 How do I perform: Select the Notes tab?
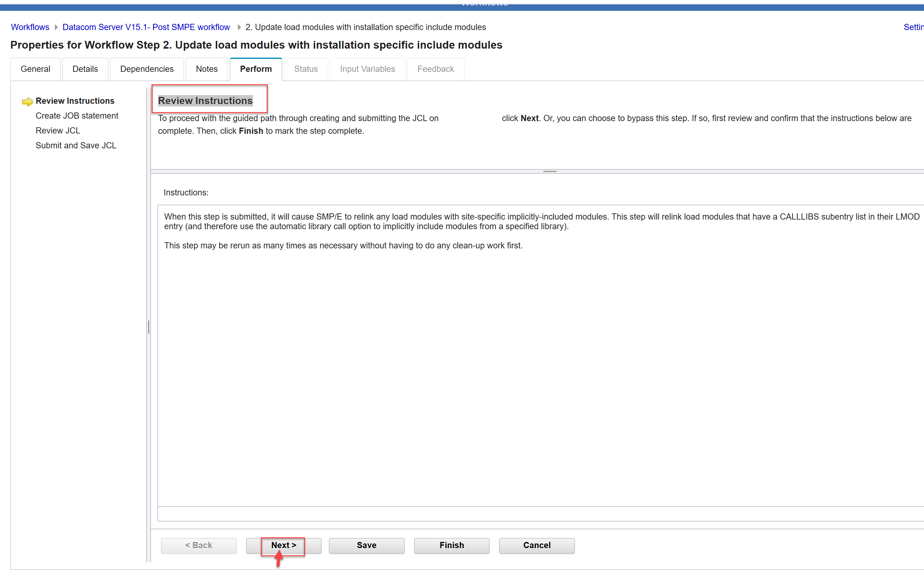[207, 69]
